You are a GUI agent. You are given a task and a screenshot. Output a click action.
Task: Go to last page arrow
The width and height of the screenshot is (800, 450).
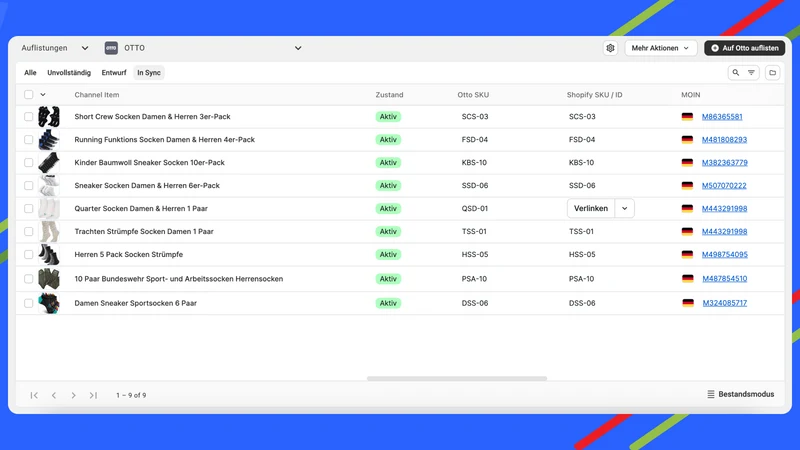93,395
